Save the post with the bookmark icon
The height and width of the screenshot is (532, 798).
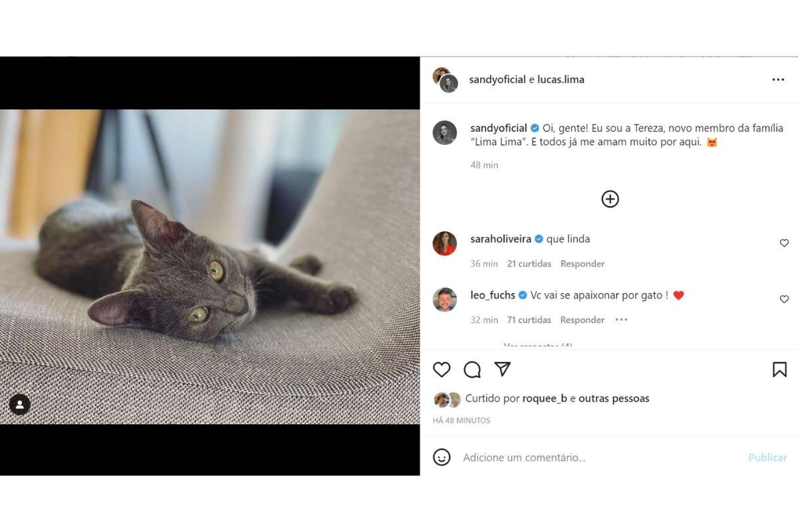point(779,370)
